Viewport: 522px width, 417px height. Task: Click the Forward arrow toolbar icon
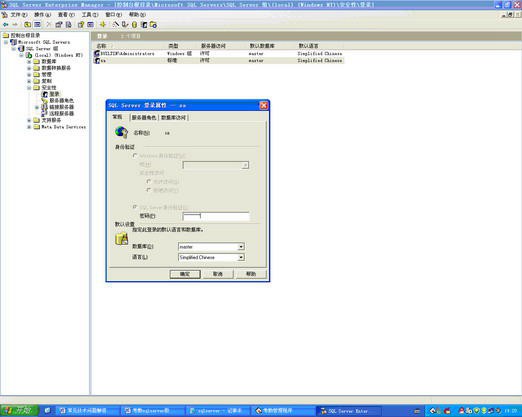15,25
